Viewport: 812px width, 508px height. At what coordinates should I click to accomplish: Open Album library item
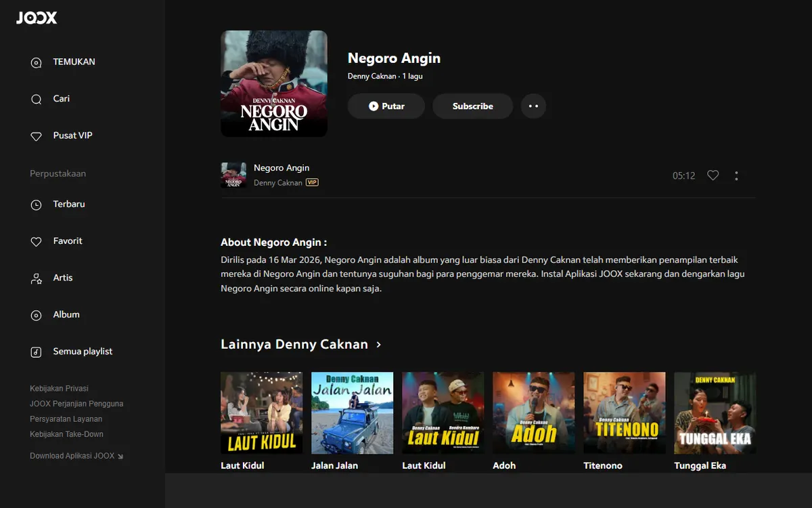coord(66,314)
